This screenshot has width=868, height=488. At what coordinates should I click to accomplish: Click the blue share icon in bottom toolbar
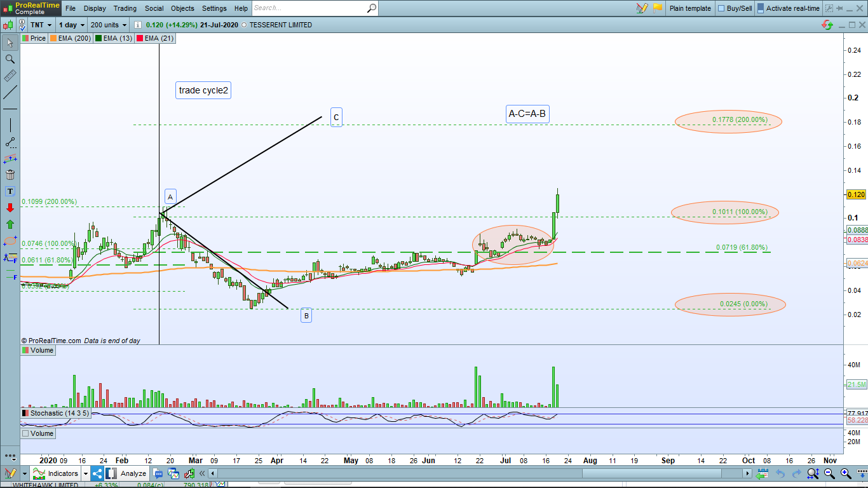coord(97,473)
